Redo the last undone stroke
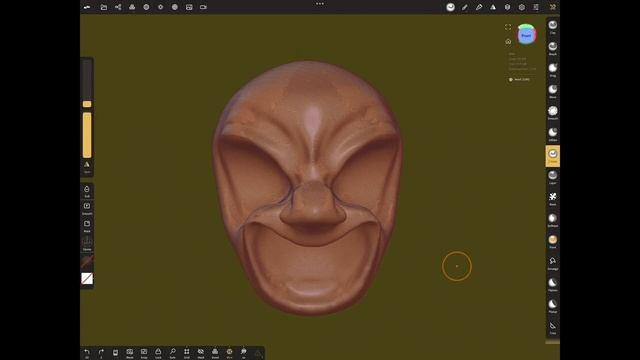This screenshot has width=640, height=360. 101,353
